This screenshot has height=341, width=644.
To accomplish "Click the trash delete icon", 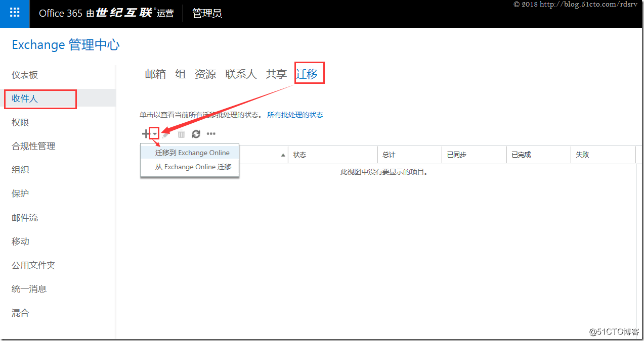I will (181, 134).
